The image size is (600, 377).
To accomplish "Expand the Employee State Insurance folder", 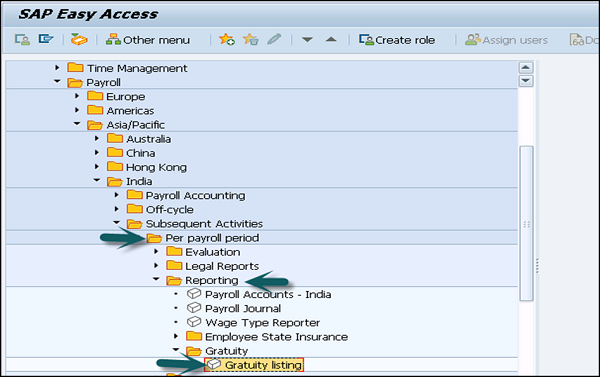I will click(x=176, y=336).
